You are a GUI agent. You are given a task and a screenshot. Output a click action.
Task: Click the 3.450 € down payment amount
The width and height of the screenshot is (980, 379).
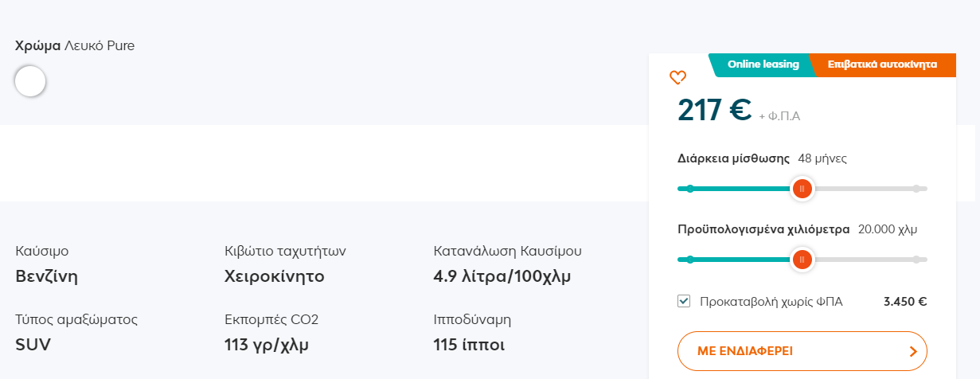point(905,302)
